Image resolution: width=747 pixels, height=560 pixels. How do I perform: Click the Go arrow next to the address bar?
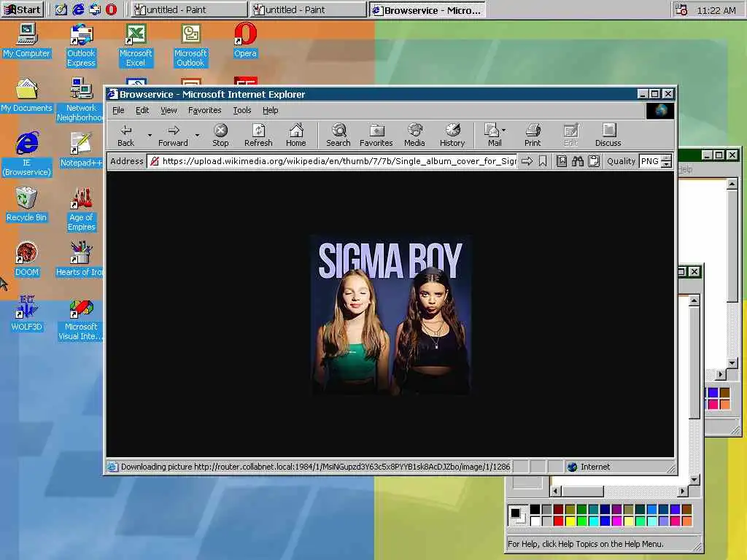pos(527,161)
